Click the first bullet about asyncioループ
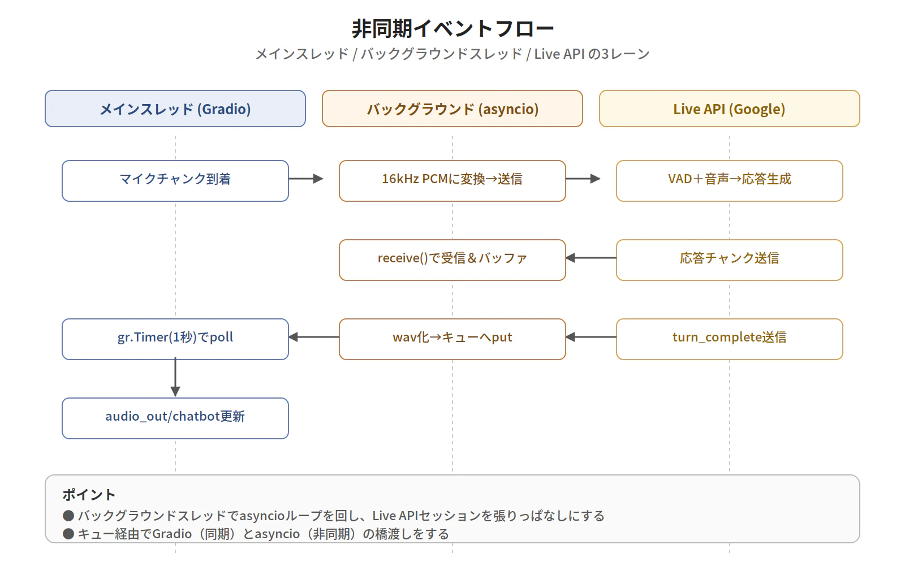Screen dimensions: 905x588 334,516
